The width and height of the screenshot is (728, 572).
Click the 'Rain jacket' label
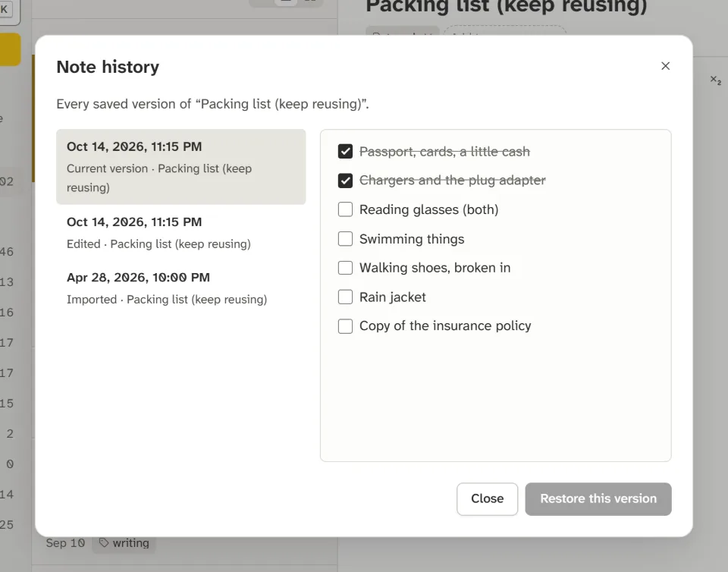[x=393, y=297]
